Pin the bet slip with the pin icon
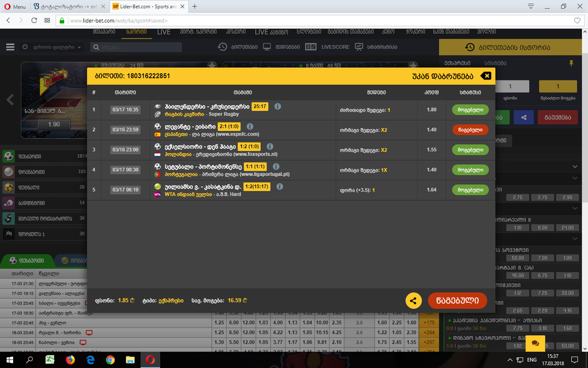 571,63
